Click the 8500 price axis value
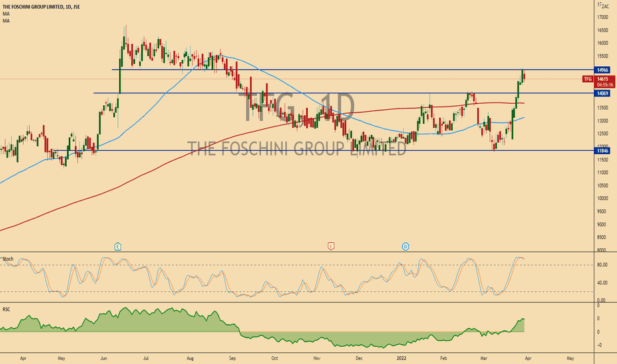Viewport: 617px width, 364px height. click(602, 238)
